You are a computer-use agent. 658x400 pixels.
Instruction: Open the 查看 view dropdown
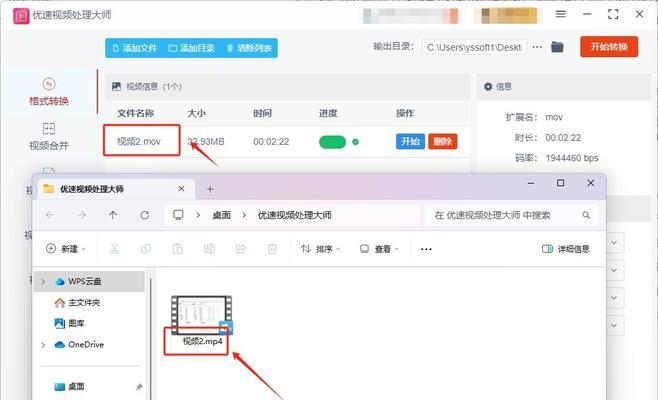(379, 249)
